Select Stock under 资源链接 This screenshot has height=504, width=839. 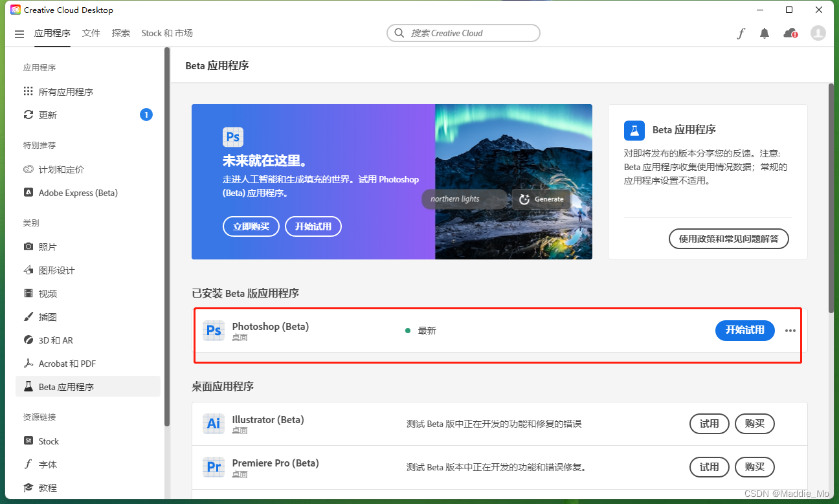(88, 441)
